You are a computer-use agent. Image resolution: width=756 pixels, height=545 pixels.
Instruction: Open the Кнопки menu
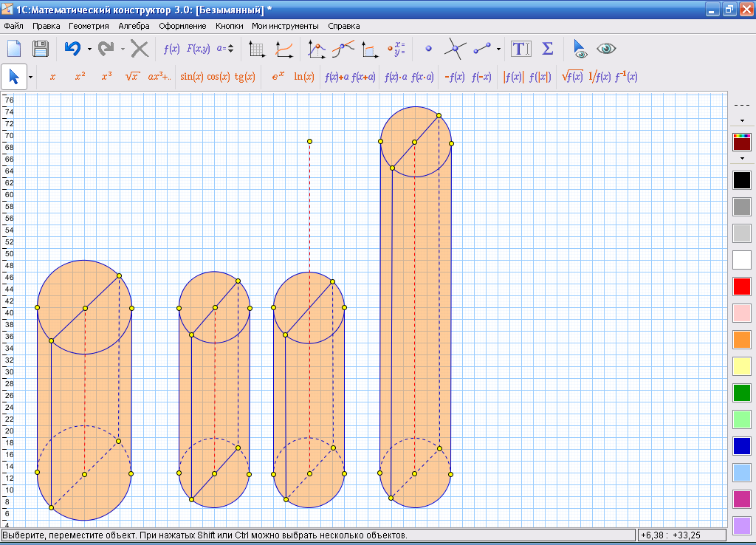(x=230, y=26)
